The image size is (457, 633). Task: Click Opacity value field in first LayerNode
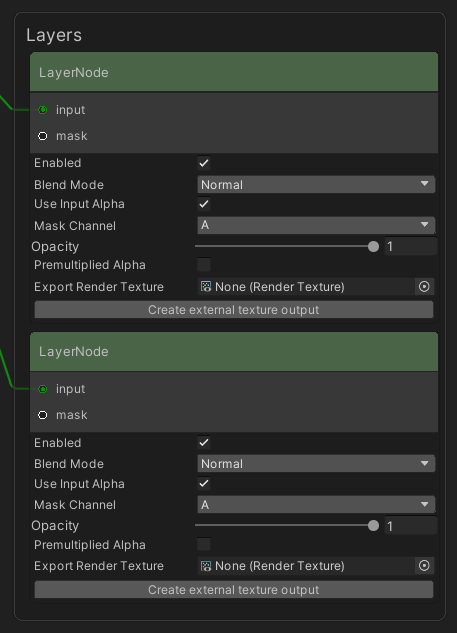coord(411,246)
